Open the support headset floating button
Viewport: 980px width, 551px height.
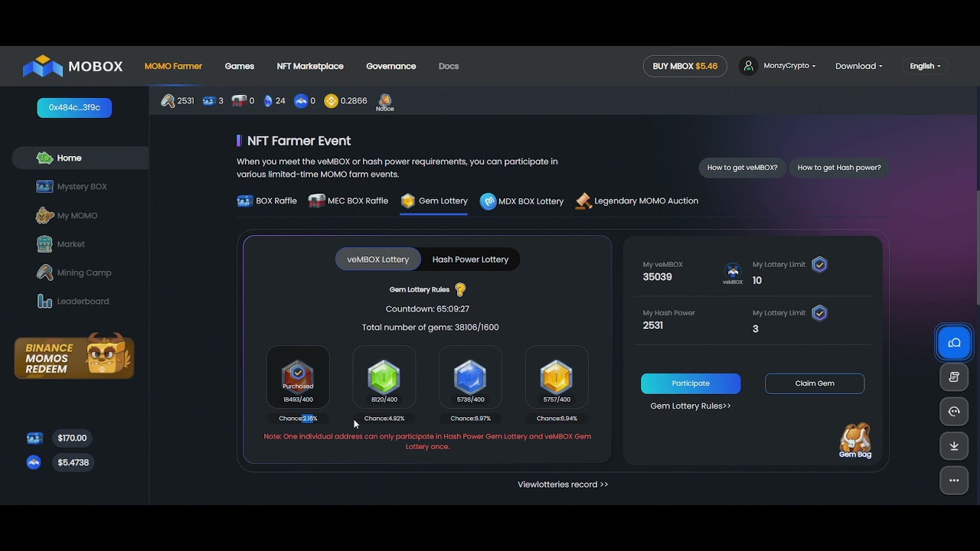coord(954,412)
